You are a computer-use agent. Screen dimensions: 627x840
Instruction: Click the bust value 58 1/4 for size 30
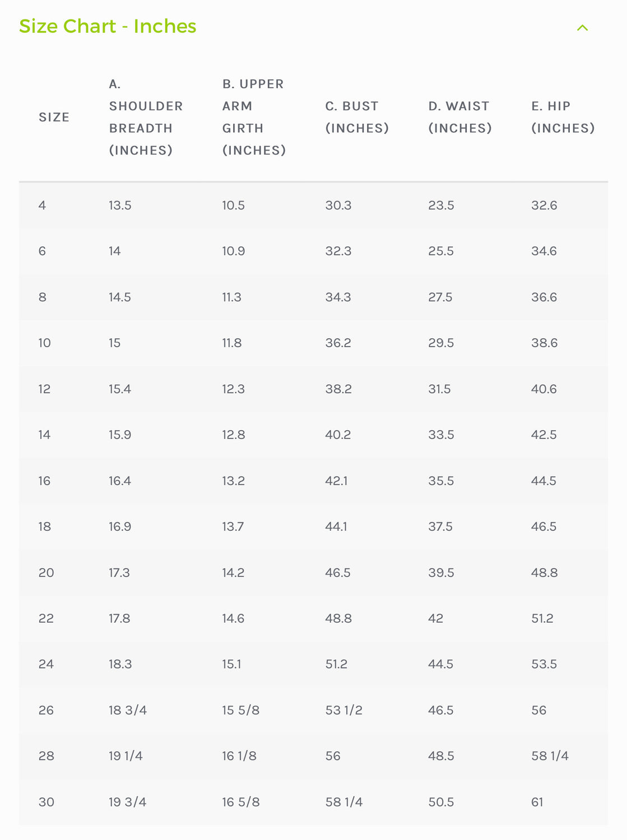click(x=343, y=802)
